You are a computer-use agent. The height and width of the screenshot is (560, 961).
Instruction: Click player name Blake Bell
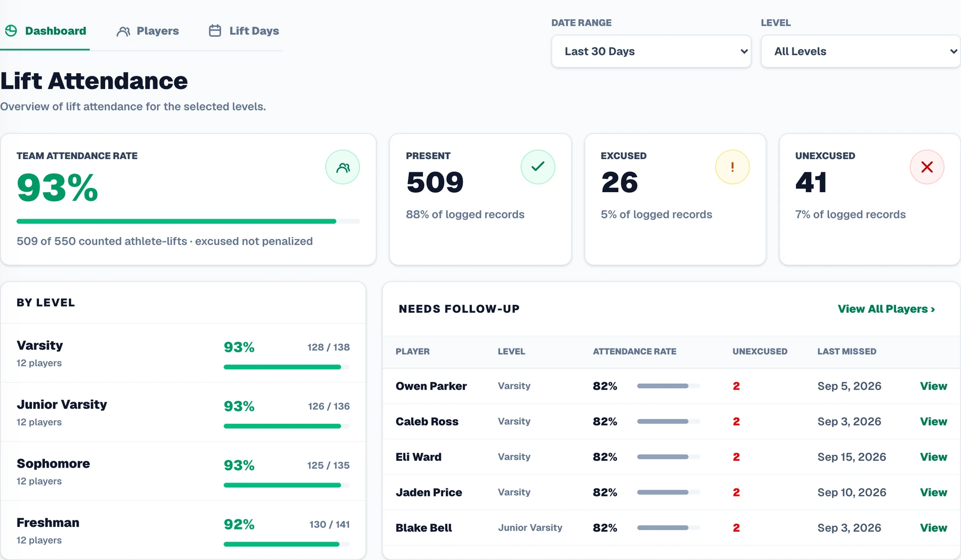pos(424,527)
